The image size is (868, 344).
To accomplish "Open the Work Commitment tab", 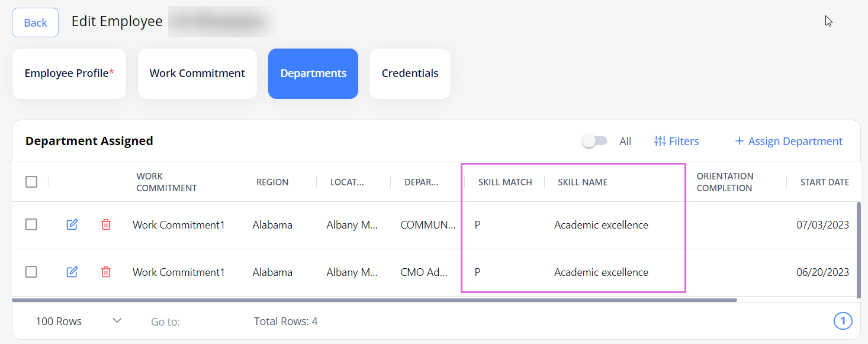I will 197,73.
